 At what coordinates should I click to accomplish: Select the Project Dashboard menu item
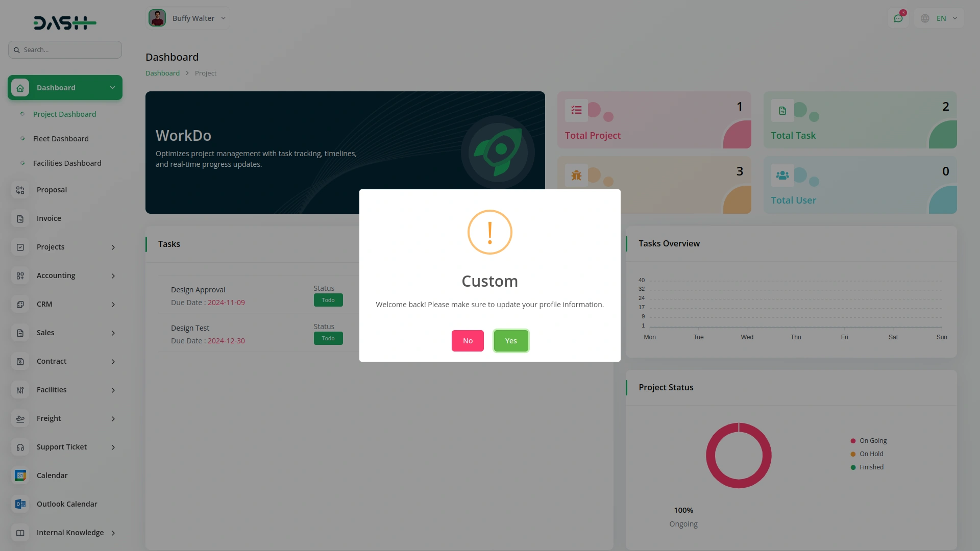click(x=64, y=114)
